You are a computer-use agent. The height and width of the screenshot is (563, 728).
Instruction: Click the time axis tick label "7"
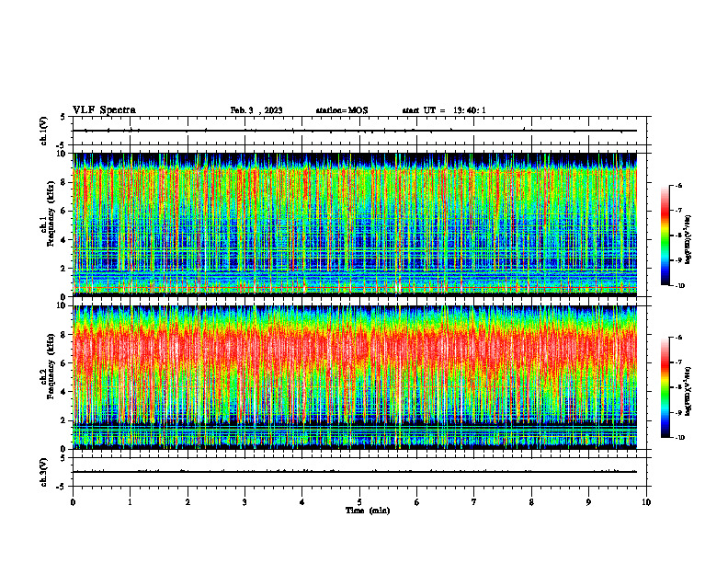click(x=474, y=502)
